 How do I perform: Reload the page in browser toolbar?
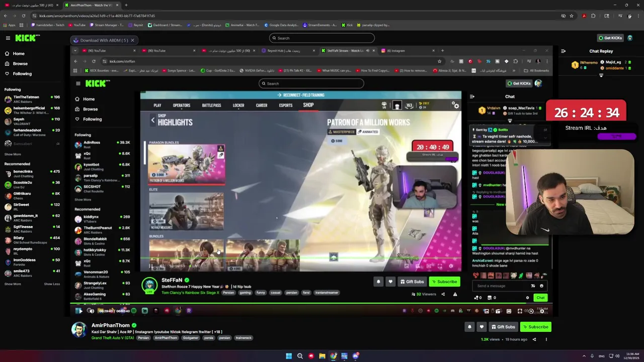[x=24, y=16]
